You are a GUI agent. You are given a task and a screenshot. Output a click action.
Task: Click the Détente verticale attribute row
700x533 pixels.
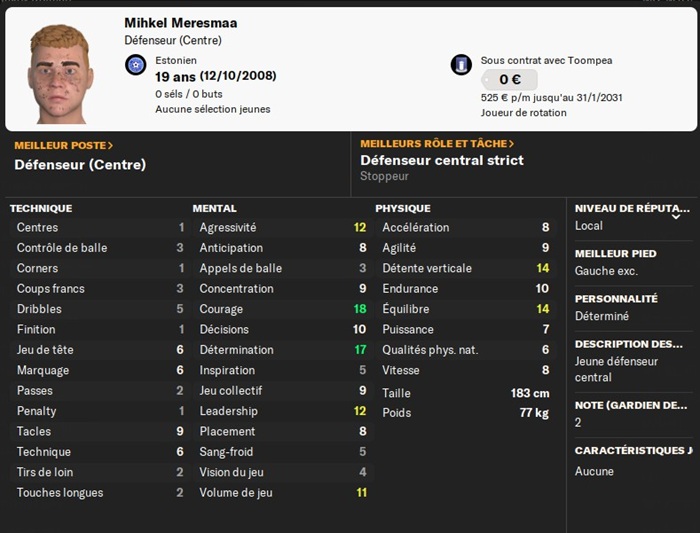(465, 268)
